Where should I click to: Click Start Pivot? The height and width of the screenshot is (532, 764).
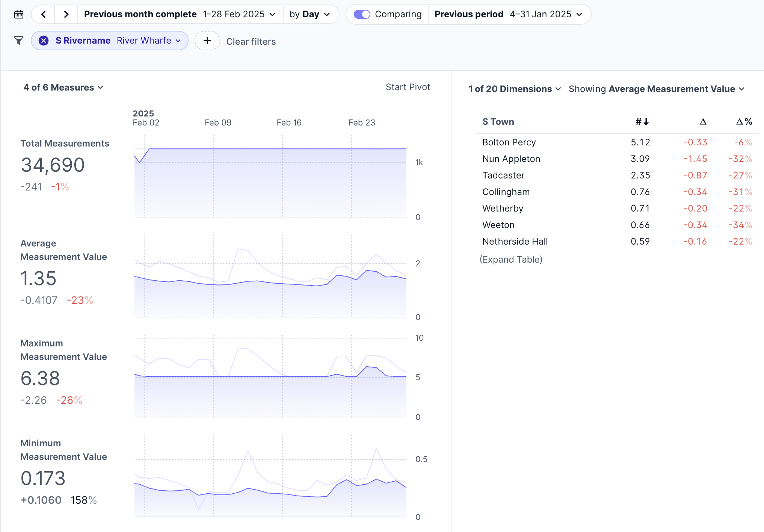[408, 87]
